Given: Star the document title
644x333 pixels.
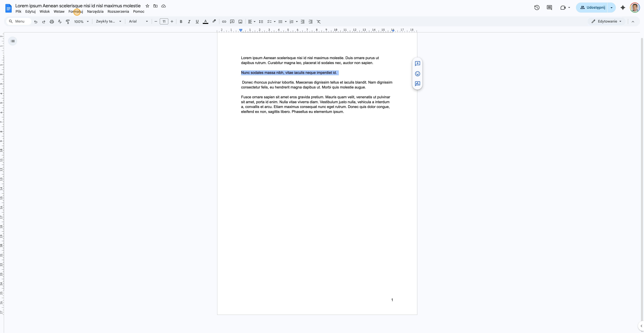Looking at the screenshot, I should (148, 6).
